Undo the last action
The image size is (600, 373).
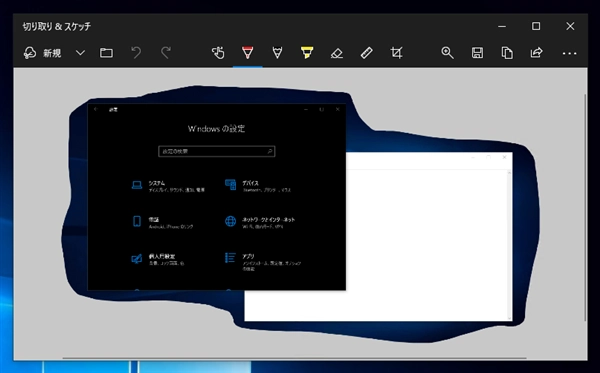(136, 53)
